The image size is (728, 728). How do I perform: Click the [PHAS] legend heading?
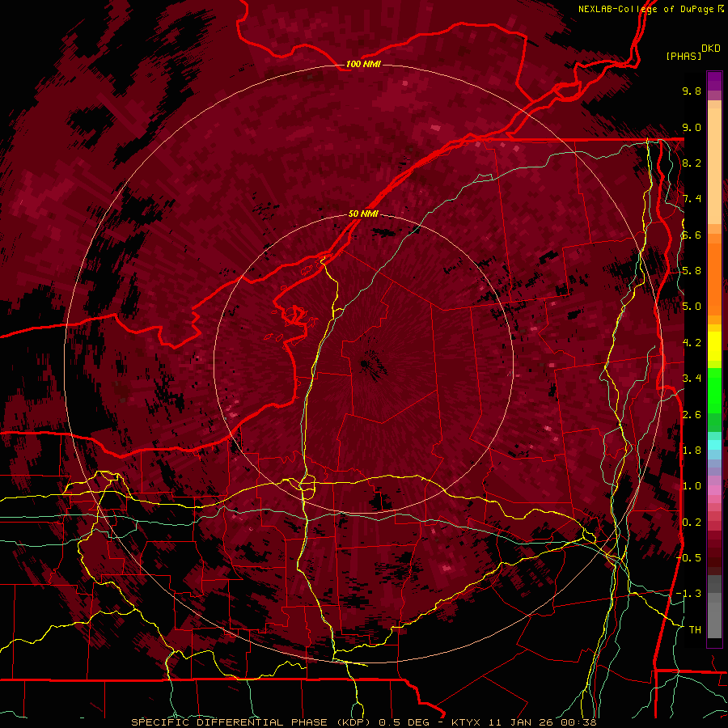tap(684, 56)
